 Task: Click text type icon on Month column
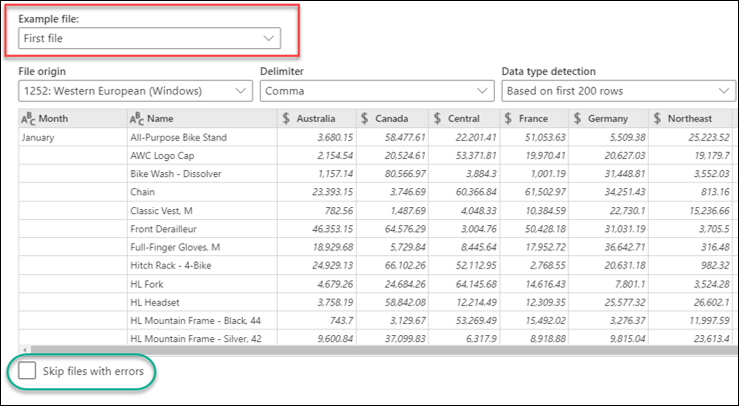(28, 119)
